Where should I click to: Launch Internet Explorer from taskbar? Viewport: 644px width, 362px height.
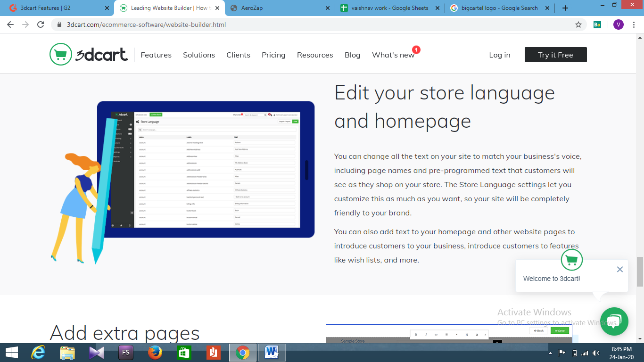38,353
